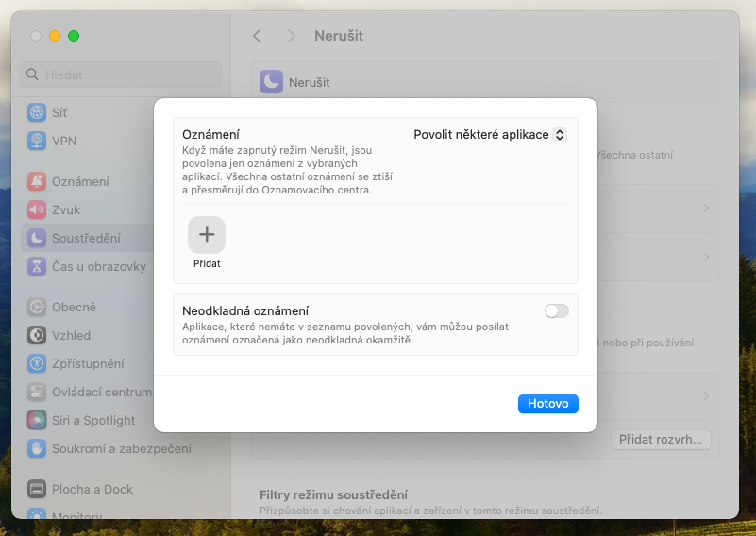Click the Přidat rozvrh button
756x536 pixels.
(661, 439)
